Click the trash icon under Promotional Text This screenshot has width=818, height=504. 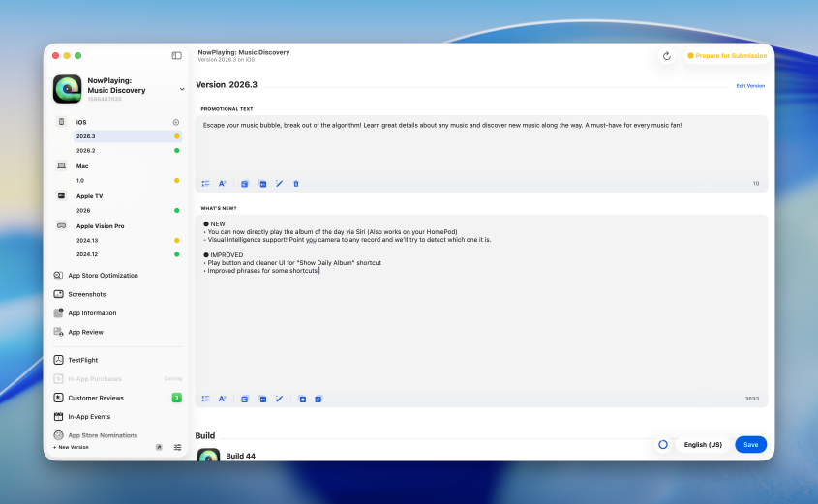tap(296, 183)
